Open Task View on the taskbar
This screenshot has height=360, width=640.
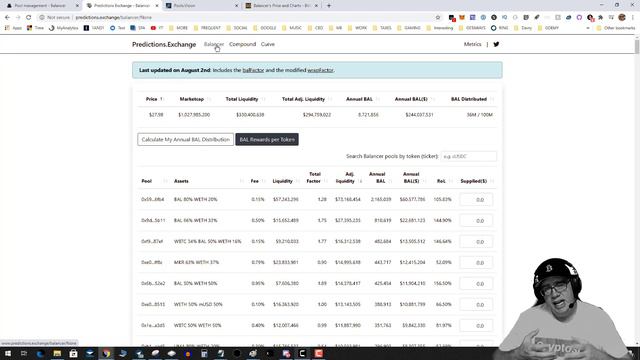pos(24,353)
